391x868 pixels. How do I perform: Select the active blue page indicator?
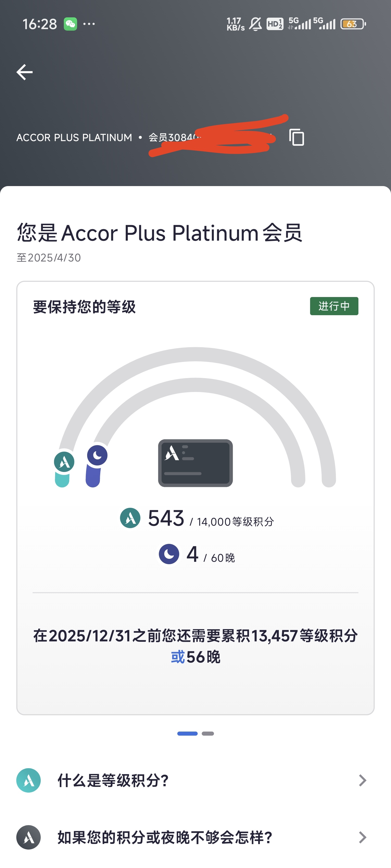[187, 733]
